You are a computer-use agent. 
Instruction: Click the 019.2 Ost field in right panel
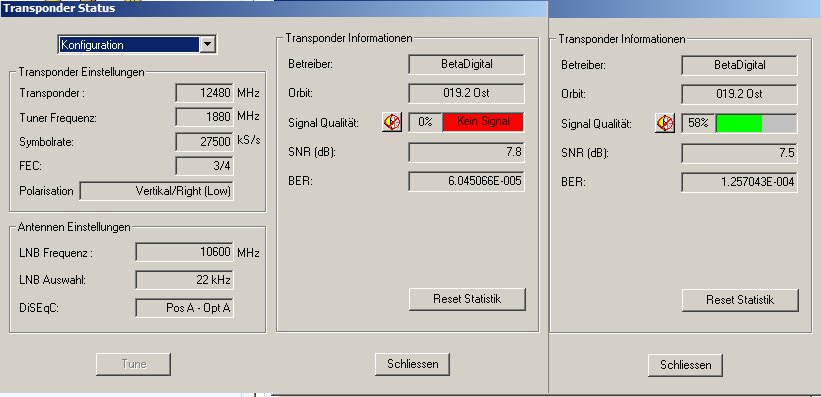click(739, 94)
